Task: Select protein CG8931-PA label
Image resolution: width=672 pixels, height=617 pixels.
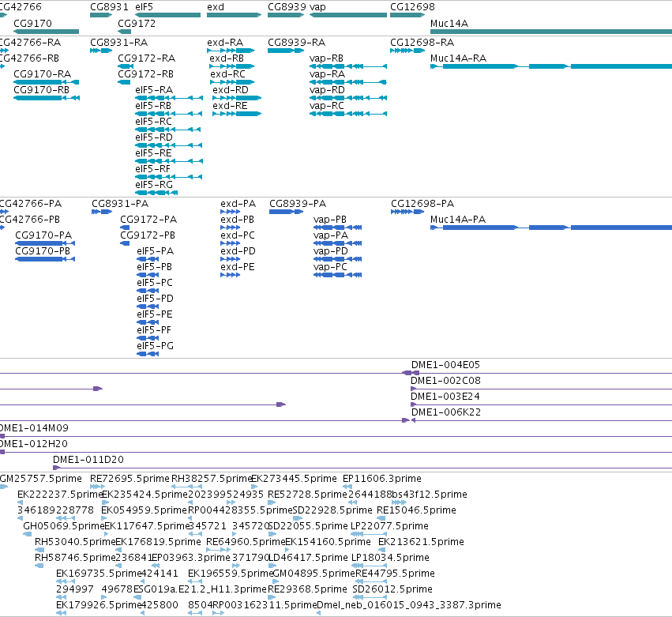Action: [x=120, y=204]
